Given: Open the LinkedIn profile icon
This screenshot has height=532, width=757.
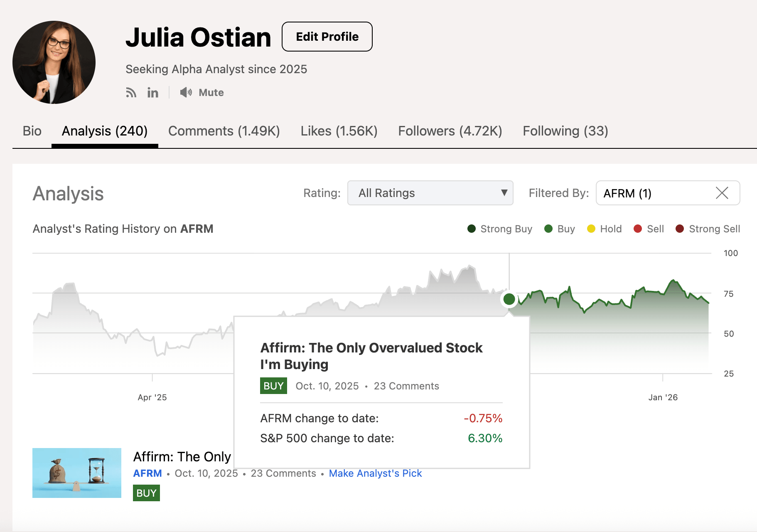Looking at the screenshot, I should click(x=152, y=92).
